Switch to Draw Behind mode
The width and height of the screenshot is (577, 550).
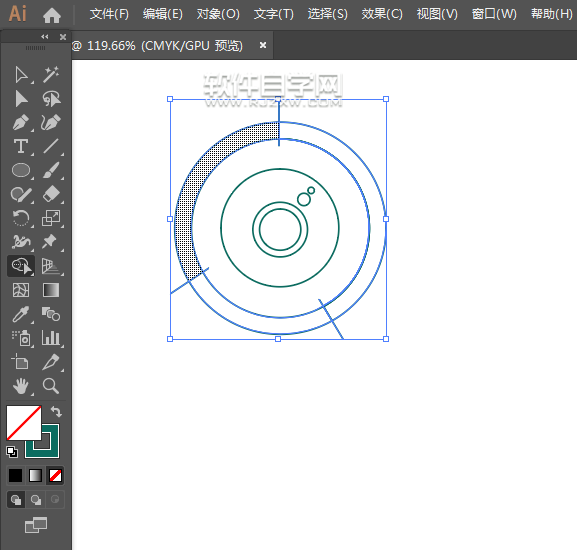(x=36, y=500)
